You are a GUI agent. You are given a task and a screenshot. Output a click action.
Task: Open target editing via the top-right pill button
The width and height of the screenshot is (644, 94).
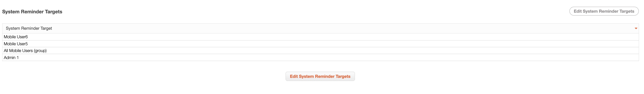604,11
